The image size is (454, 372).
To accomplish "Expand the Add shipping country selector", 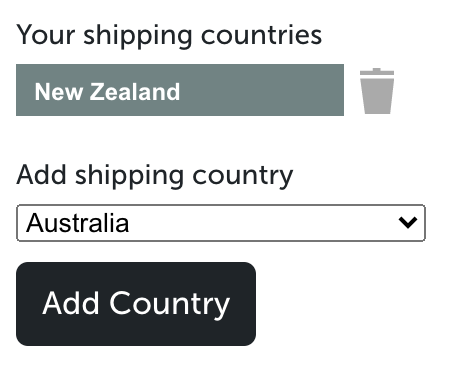I will click(221, 223).
